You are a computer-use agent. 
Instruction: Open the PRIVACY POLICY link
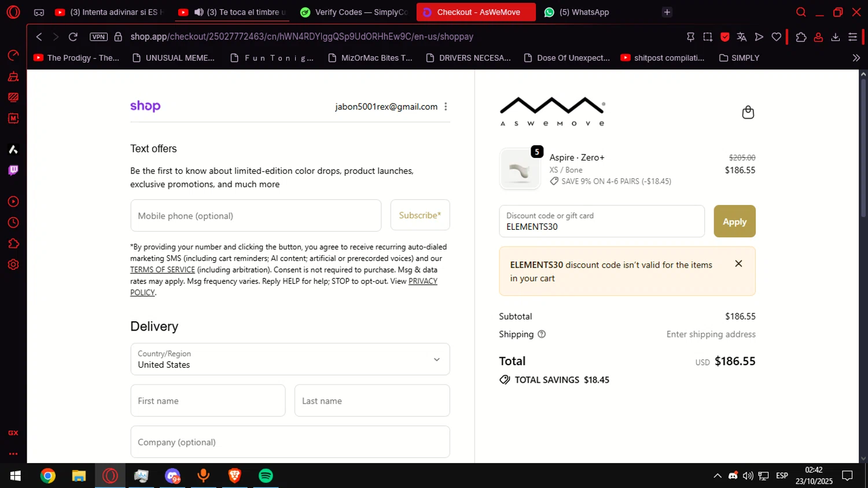[x=423, y=281]
